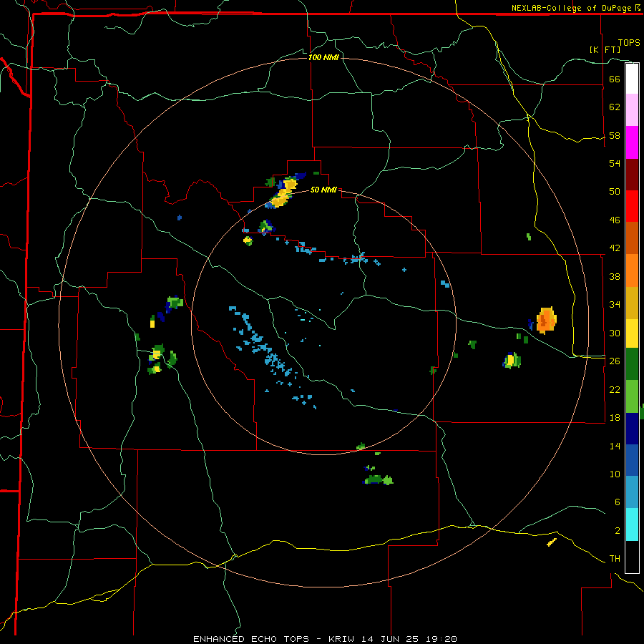Click the [K FT] units label

click(605, 49)
